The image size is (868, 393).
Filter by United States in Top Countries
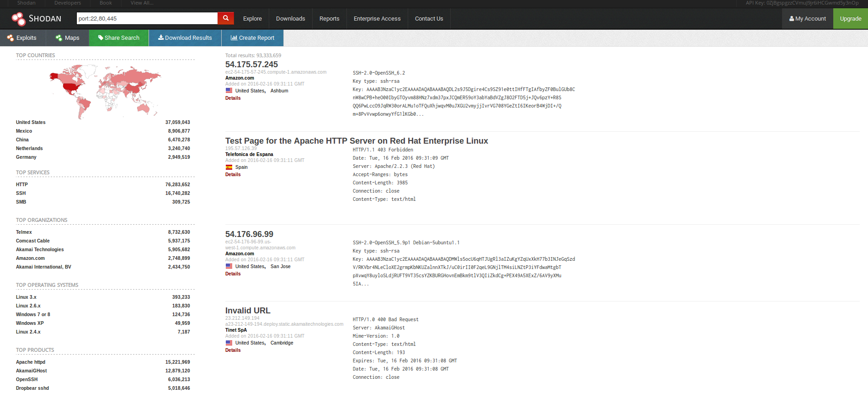click(31, 123)
